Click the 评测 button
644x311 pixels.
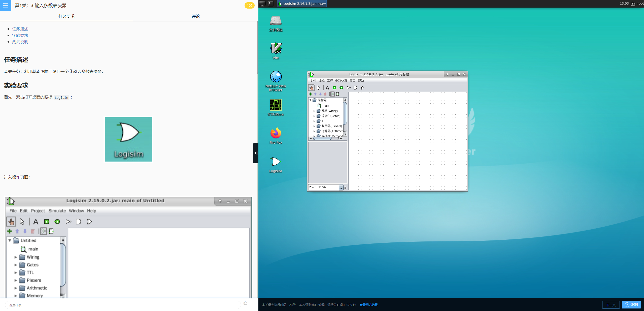(x=631, y=305)
